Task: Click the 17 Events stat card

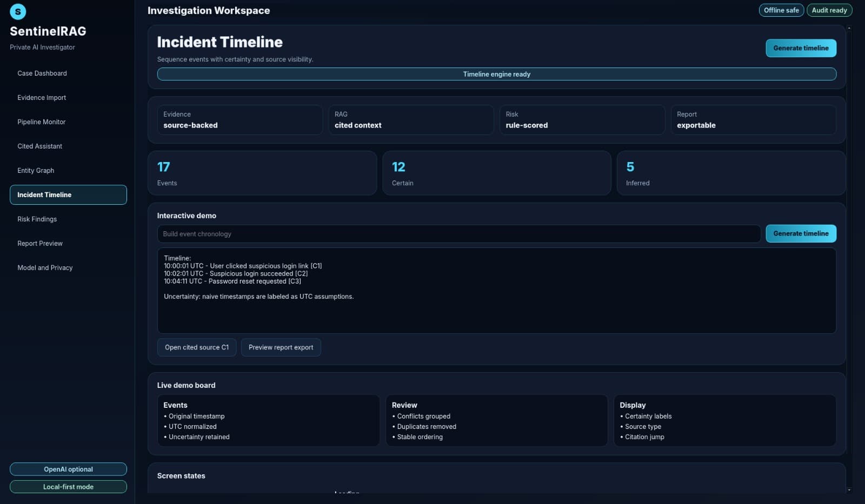Action: [262, 173]
